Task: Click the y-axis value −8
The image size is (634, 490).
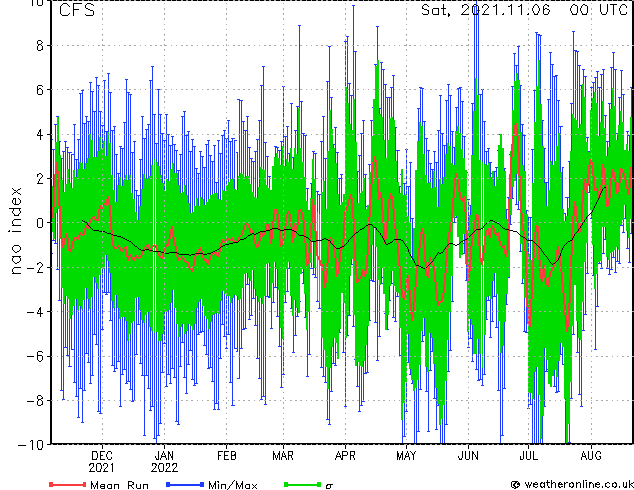Action: point(35,401)
